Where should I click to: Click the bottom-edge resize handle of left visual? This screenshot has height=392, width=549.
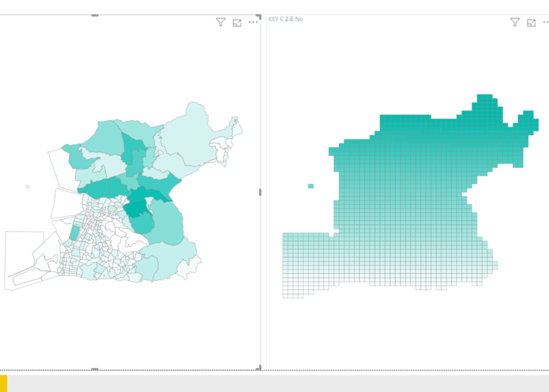click(x=94, y=369)
